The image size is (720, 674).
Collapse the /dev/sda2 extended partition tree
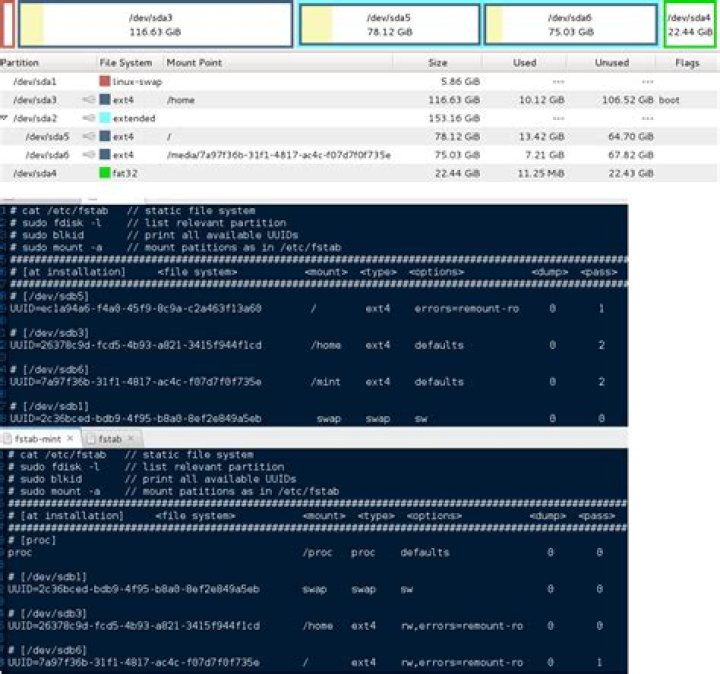click(4, 118)
